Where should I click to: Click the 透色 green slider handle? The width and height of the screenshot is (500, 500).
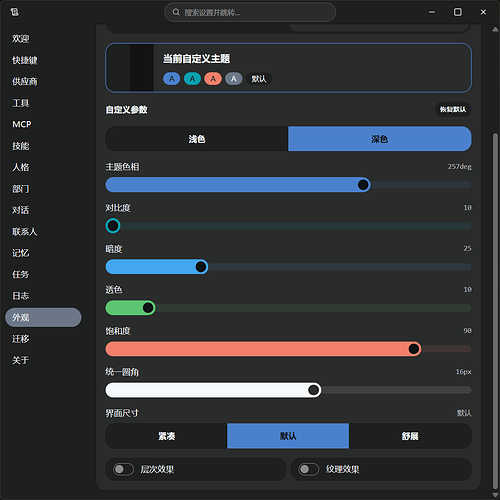(148, 308)
